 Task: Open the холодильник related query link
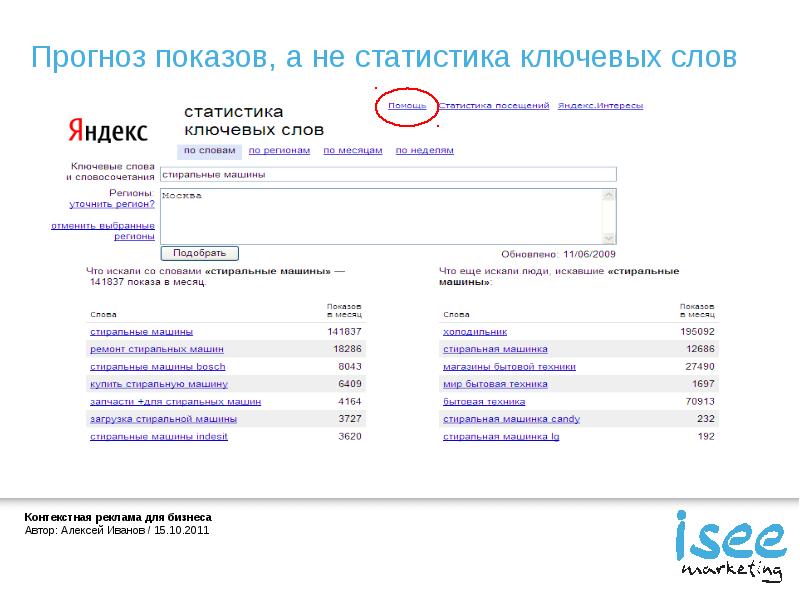[x=475, y=331]
